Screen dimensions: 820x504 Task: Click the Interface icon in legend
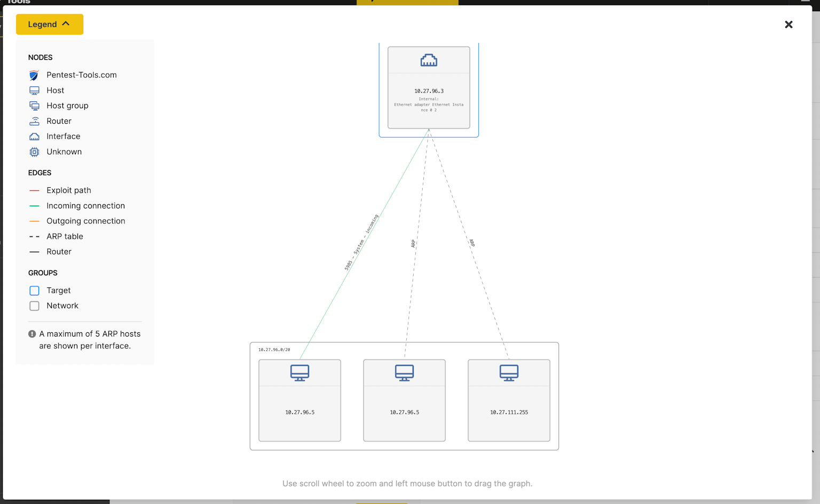point(34,137)
